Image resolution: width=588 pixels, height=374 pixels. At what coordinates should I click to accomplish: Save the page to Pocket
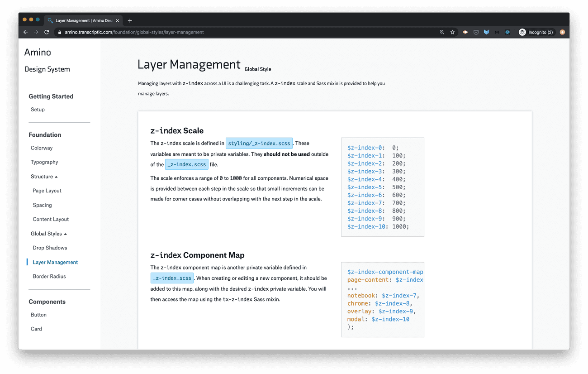tap(476, 32)
